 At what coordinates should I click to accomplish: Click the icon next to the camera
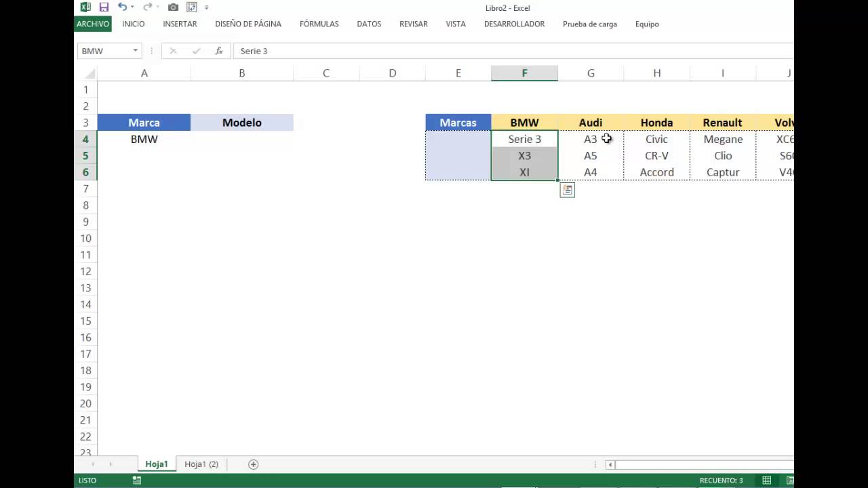[x=191, y=7]
